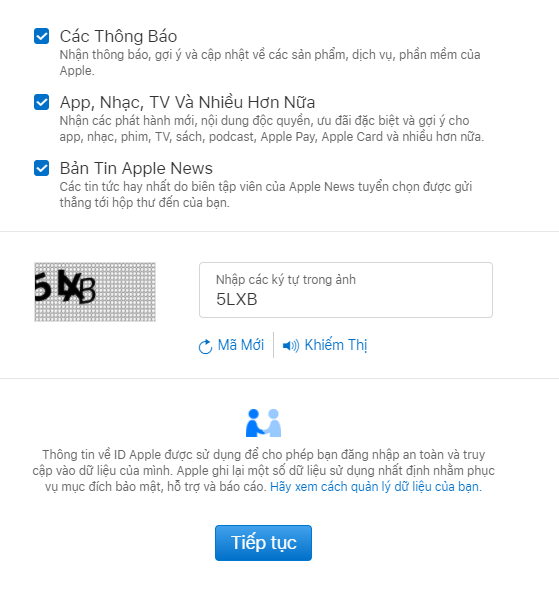Screen dimensions: 559x597
Task: Click the speaker icon beside Khiếm Thị
Action: point(291,346)
